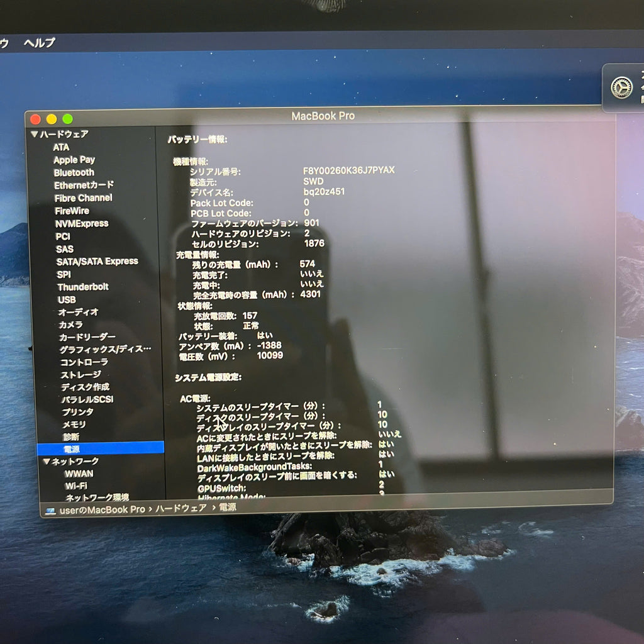The image size is (644, 644).
Task: Click 電源 in the path bar
Action: tap(228, 508)
